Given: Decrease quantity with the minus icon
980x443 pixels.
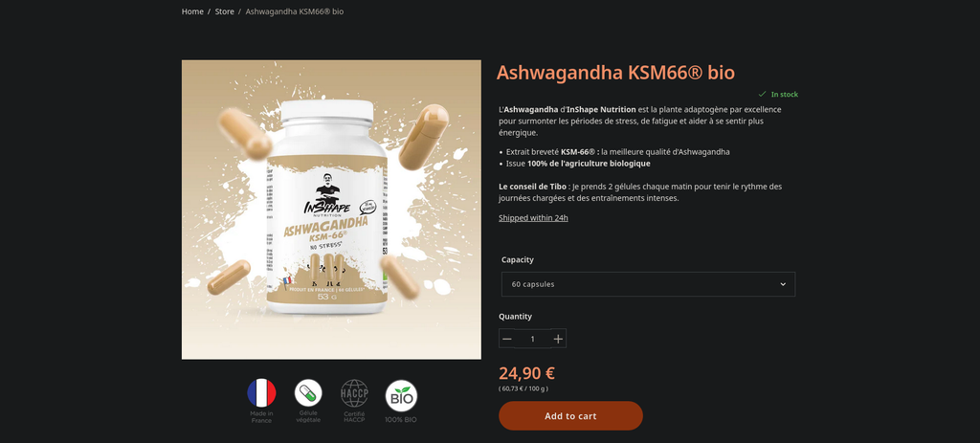Looking at the screenshot, I should 507,339.
